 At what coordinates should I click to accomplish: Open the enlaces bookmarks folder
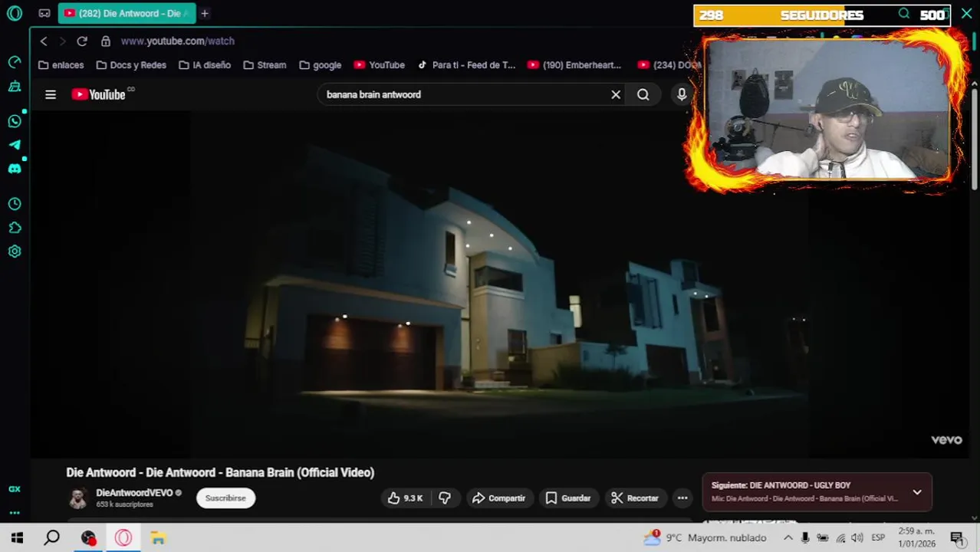pyautogui.click(x=61, y=65)
